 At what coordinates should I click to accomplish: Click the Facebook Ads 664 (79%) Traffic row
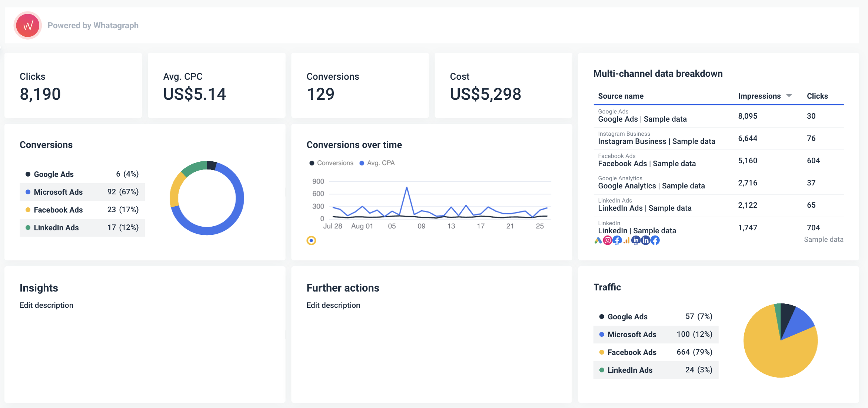tap(656, 352)
